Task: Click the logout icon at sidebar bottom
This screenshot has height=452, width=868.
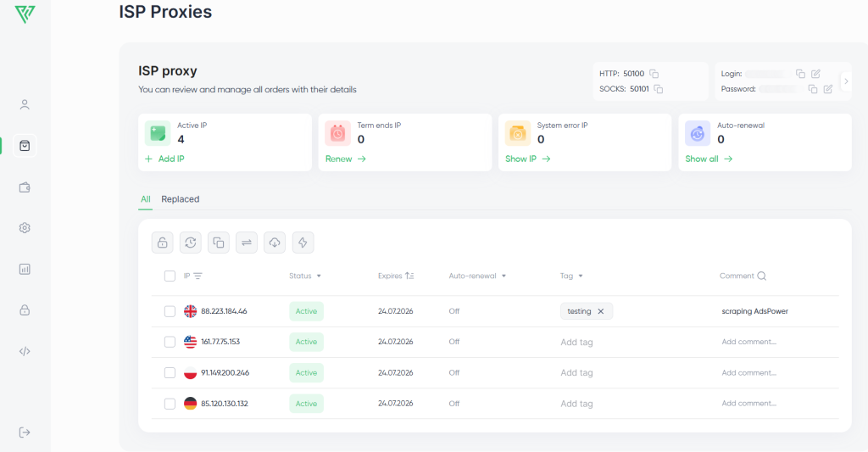Action: pos(25,432)
